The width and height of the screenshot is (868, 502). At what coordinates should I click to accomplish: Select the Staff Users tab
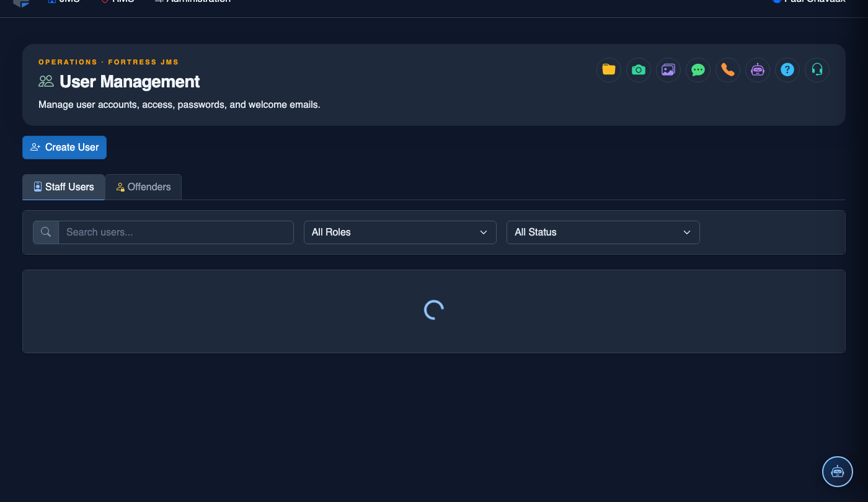click(x=64, y=187)
